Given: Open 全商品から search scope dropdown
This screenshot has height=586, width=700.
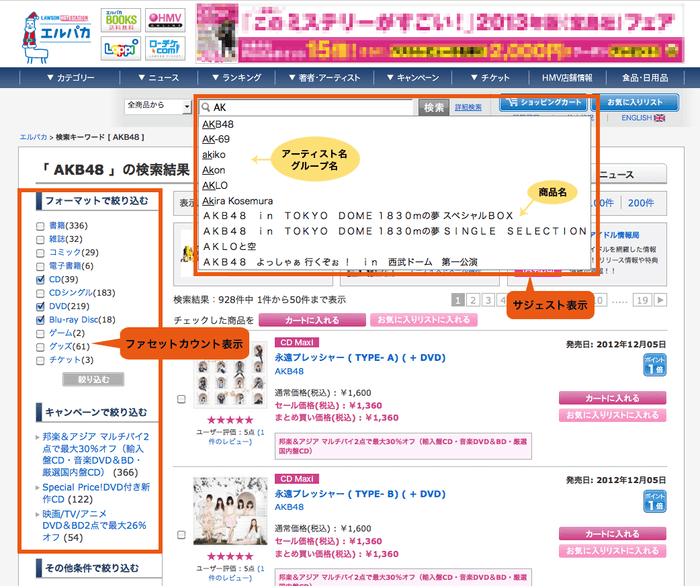Looking at the screenshot, I should [x=158, y=106].
